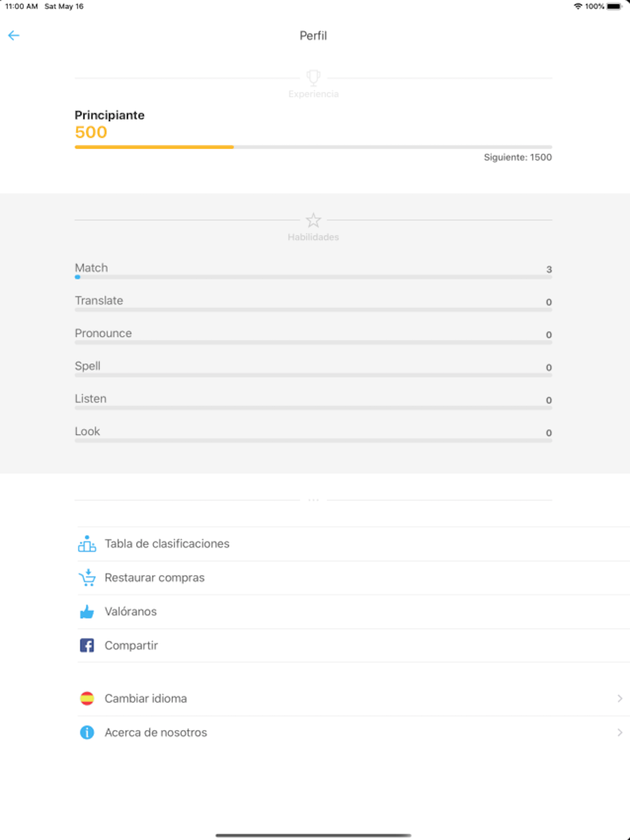Click the Facebook share icon
630x840 pixels.
coord(87,645)
